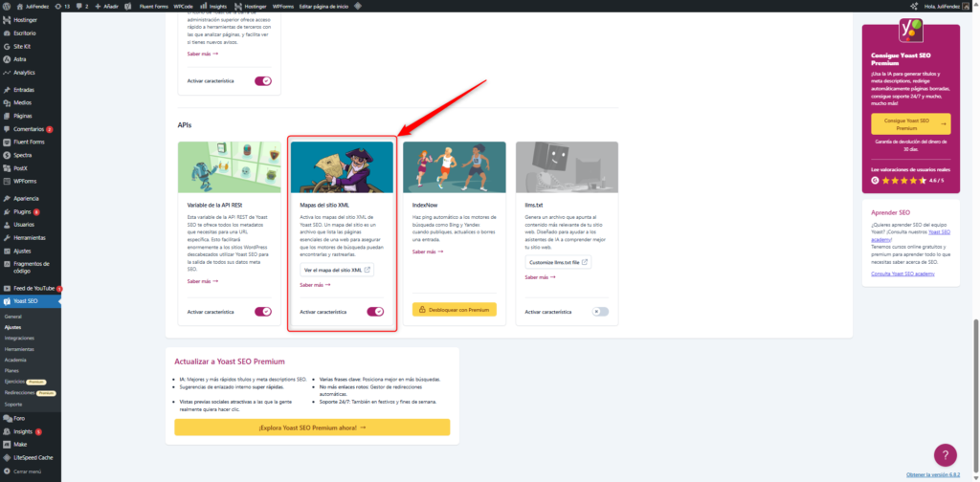Screen dimensions: 980x482
Task: Open the Ejercicios Premium submenu item
Action: (26, 382)
